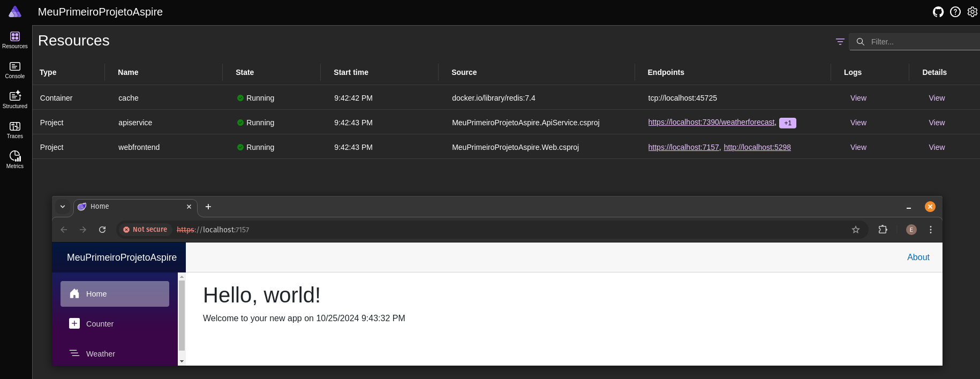View logs for apiservice
Viewport: 980px width, 379px height.
[x=858, y=123]
